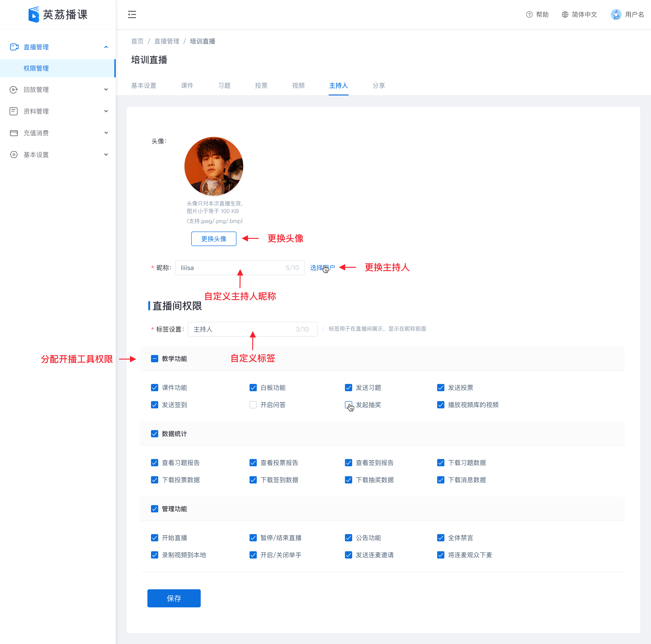The width and height of the screenshot is (651, 644).
Task: Click the 基本设置 gear icon in the sidebar
Action: click(14, 155)
